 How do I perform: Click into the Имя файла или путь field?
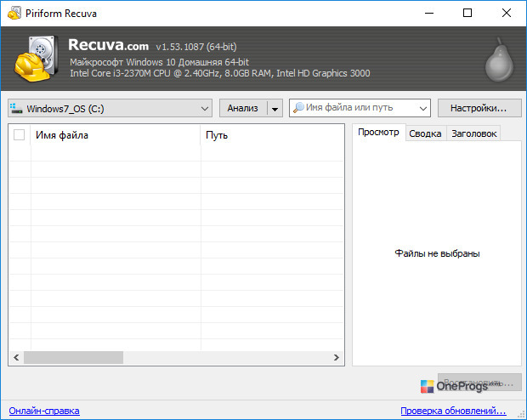coord(360,108)
